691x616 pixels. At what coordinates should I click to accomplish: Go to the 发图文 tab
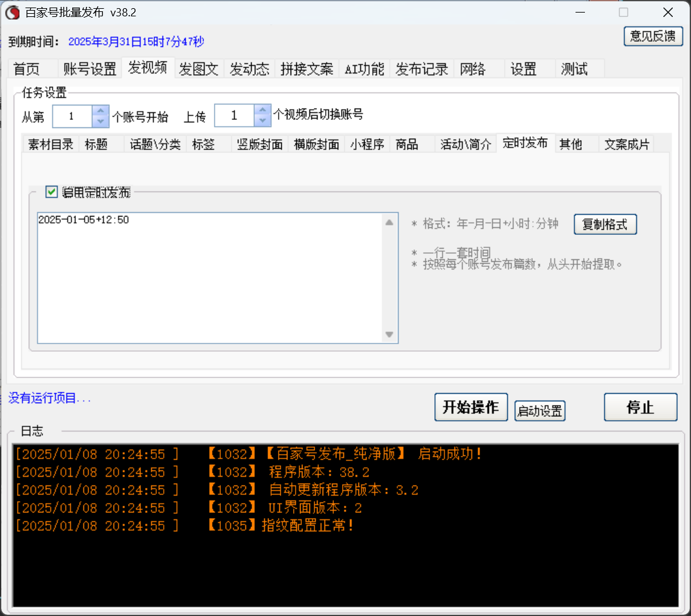tap(199, 69)
